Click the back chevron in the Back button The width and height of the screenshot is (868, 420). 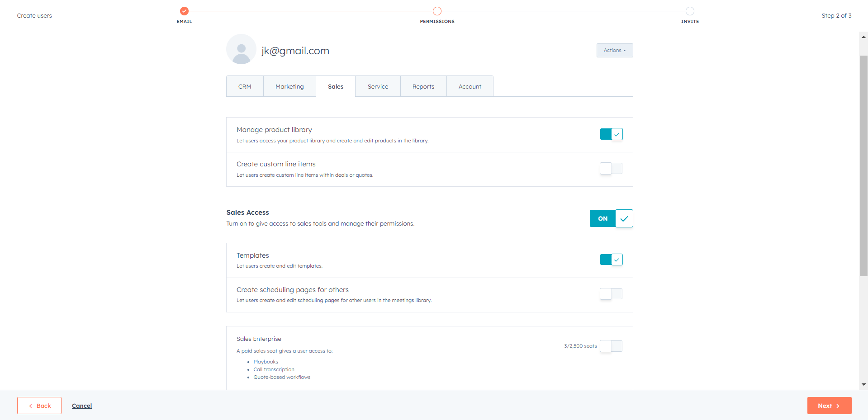coord(30,406)
